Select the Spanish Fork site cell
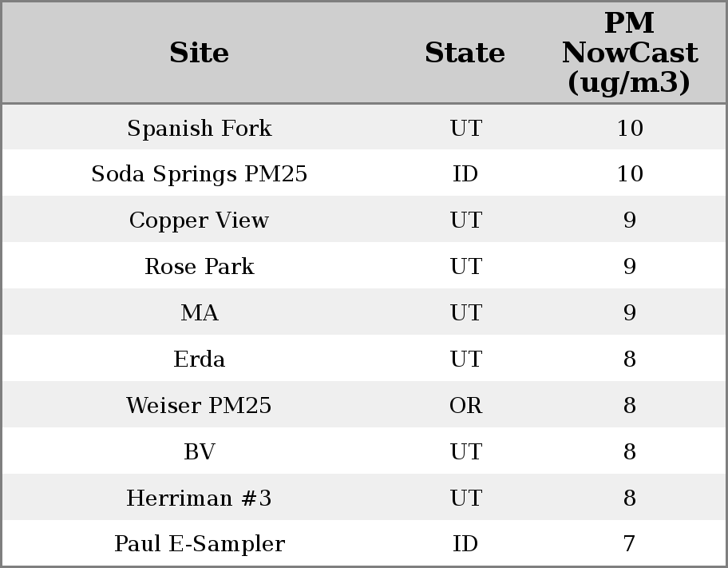The image size is (728, 568). 199,129
